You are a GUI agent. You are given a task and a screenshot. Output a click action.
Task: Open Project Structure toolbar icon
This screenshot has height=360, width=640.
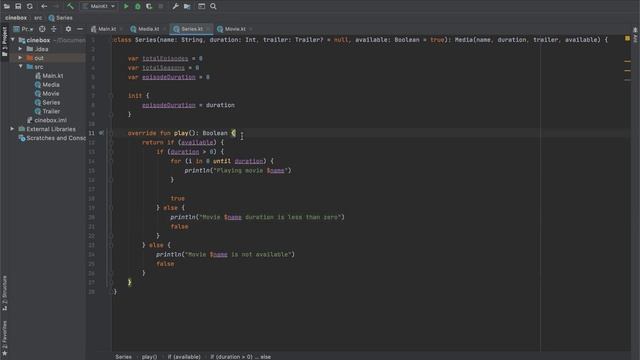tap(187, 6)
